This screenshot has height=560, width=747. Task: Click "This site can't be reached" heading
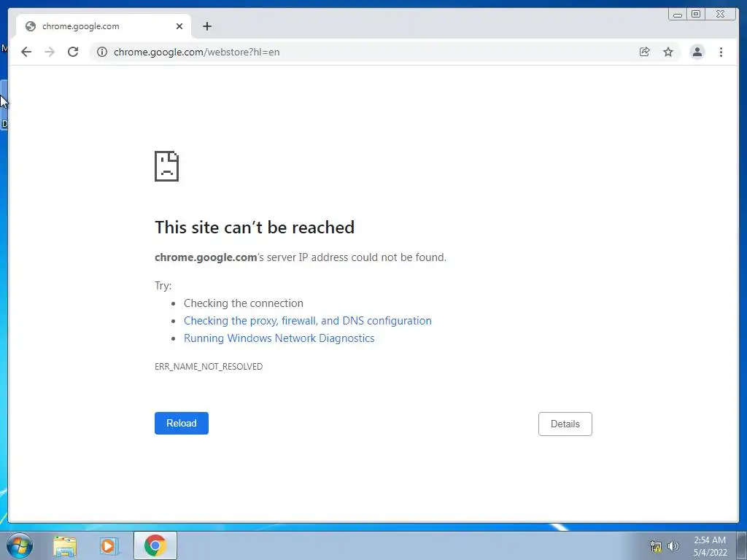click(x=255, y=227)
